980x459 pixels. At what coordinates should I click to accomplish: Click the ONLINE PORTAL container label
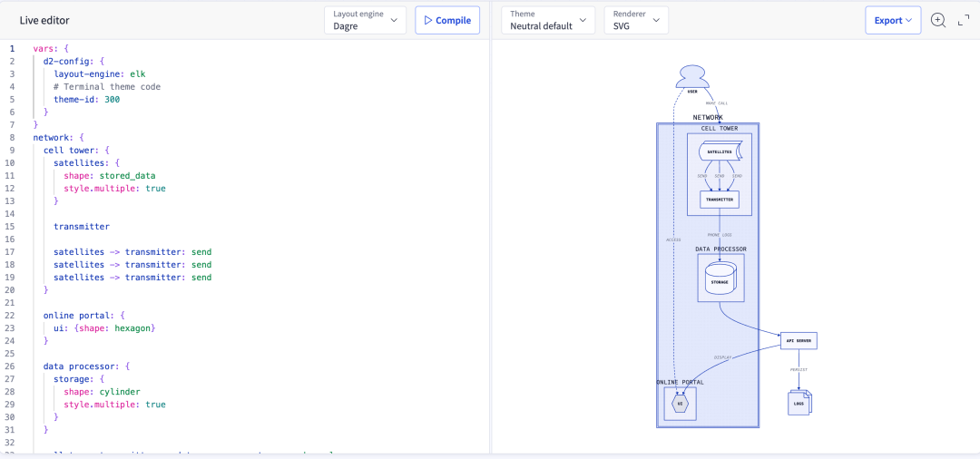[680, 382]
